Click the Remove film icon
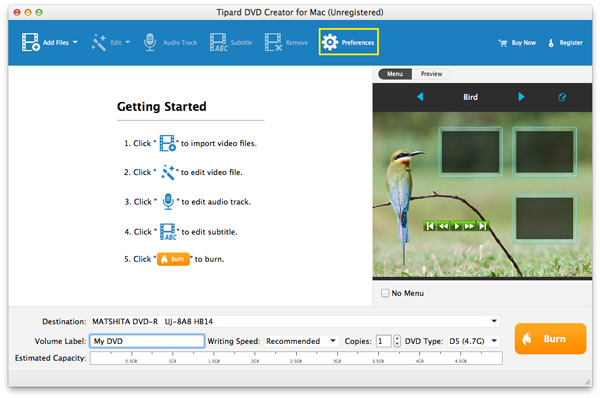This screenshot has width=600, height=398. click(273, 42)
